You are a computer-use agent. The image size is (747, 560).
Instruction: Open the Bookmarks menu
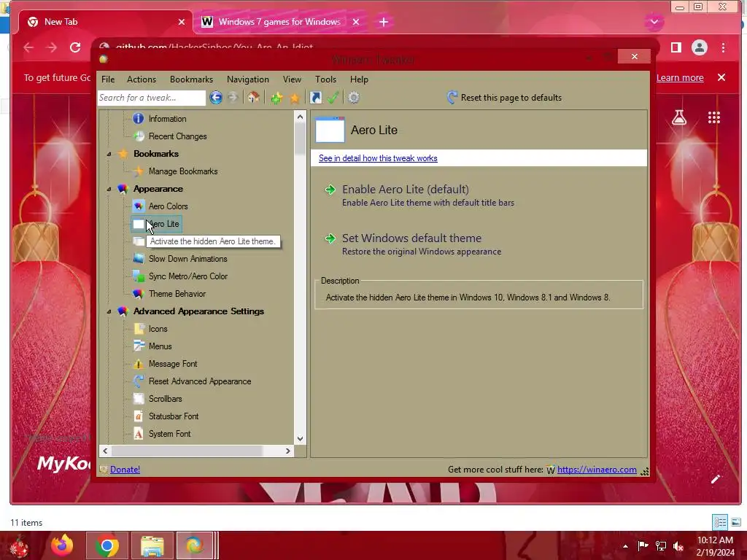192,79
